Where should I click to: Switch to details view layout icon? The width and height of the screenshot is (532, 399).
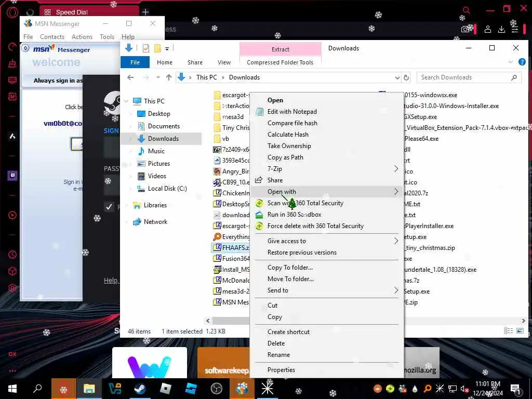click(x=508, y=331)
